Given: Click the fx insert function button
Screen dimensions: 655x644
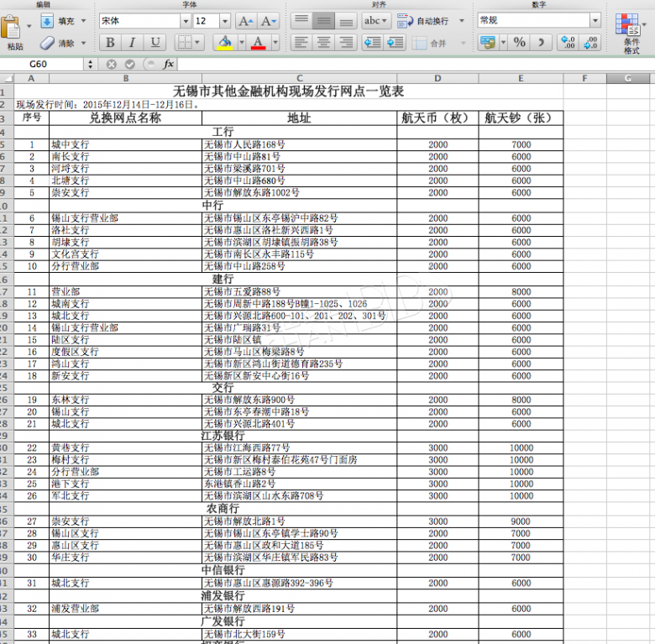Looking at the screenshot, I should click(x=168, y=64).
